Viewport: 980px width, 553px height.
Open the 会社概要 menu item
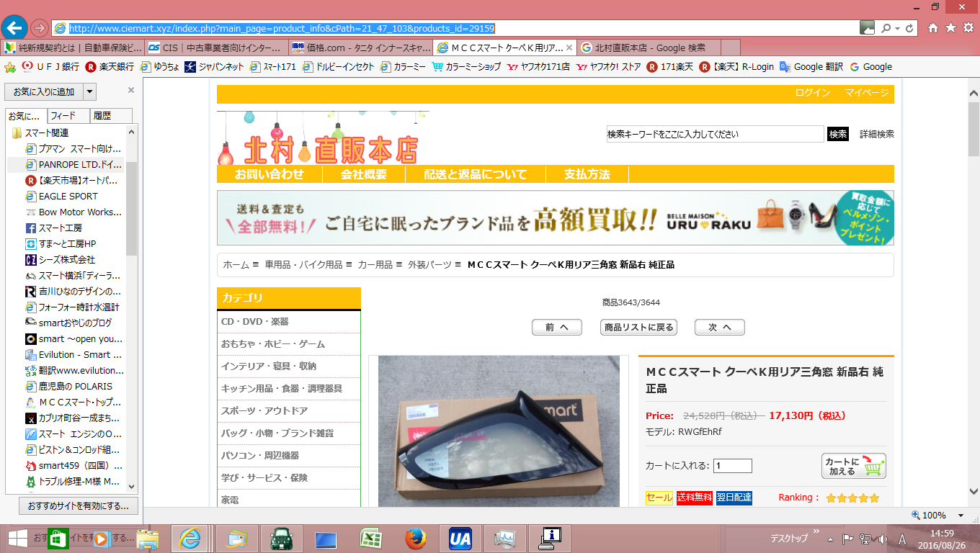coord(363,174)
